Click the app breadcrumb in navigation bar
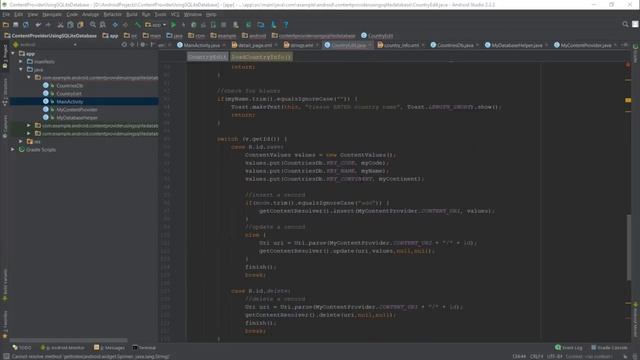Screen dimensions: 640x360 coord(110,36)
